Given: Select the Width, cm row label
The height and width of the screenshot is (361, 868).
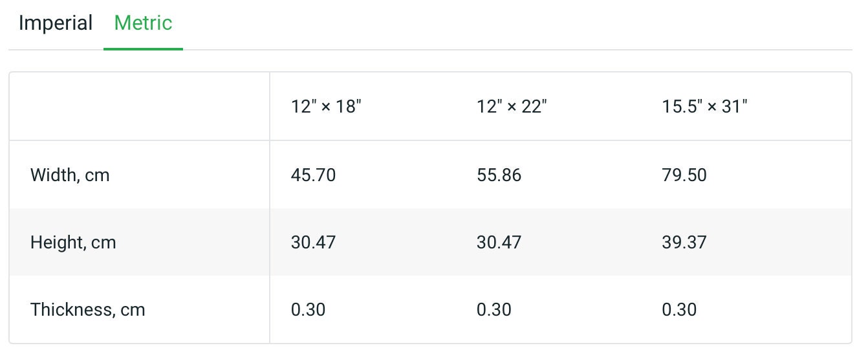Looking at the screenshot, I should coord(70,175).
